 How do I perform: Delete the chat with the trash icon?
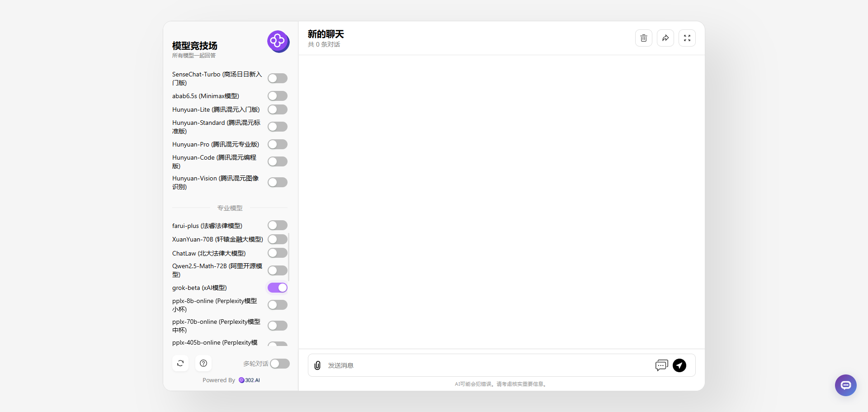coord(644,38)
